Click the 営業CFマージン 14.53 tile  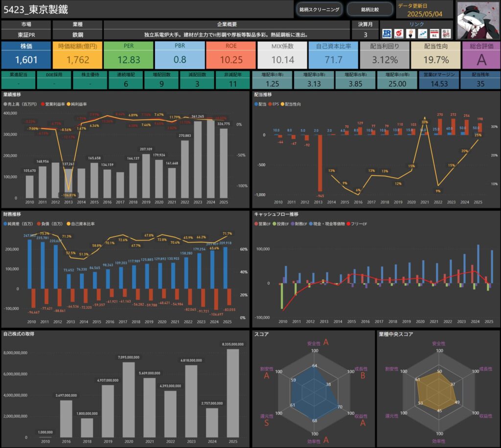click(x=439, y=80)
